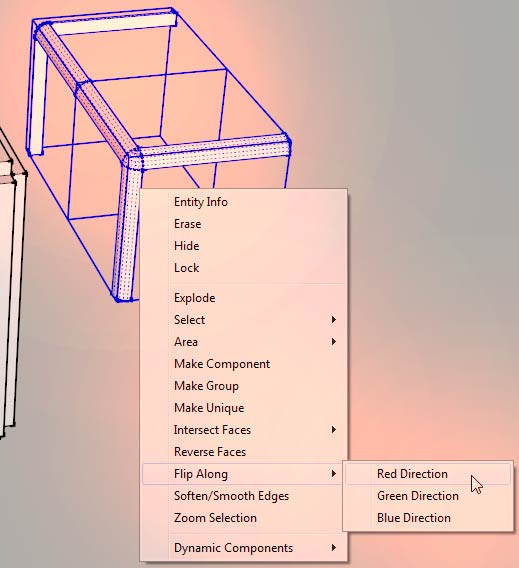Choose Make Component
The image size is (519, 568).
243,364
